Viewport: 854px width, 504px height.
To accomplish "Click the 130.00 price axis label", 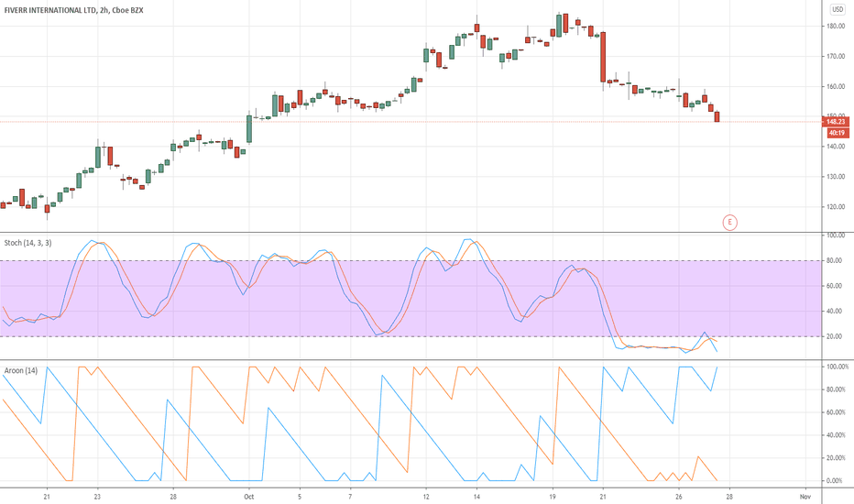I will coord(836,177).
